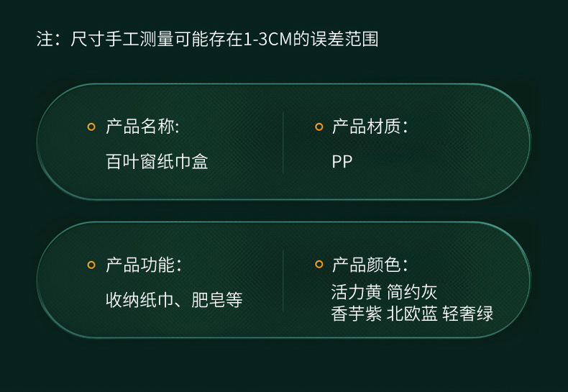Click the orange bullet beside 产品名称
Viewport: 568px width, 392px height.
tap(91, 127)
